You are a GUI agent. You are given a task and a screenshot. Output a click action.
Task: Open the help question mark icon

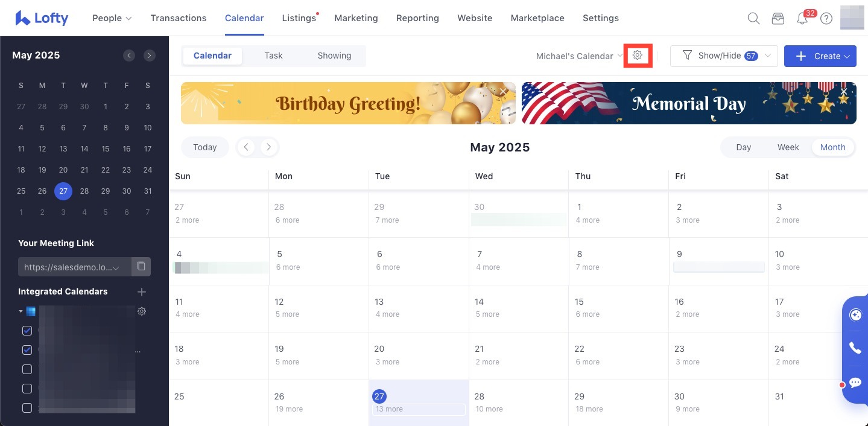[826, 19]
